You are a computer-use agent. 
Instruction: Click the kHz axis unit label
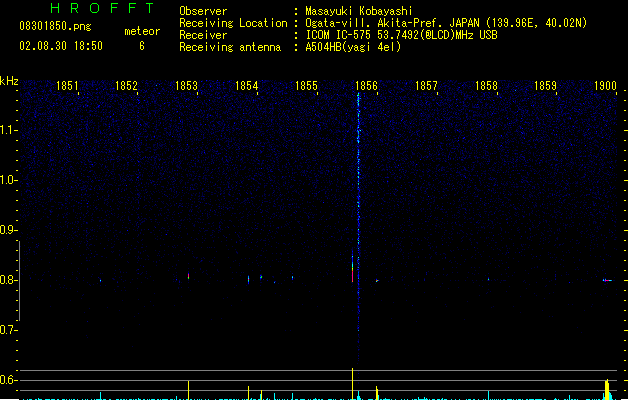coord(9,81)
